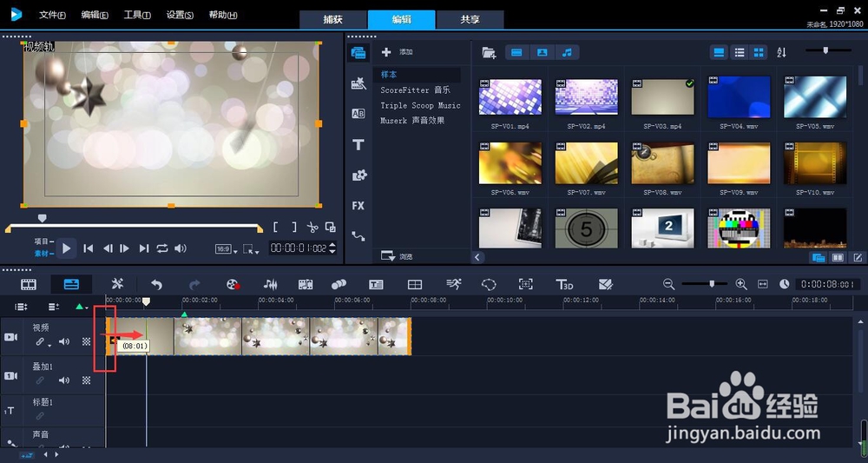Open the Path motion library icon
The height and width of the screenshot is (463, 868).
358,236
